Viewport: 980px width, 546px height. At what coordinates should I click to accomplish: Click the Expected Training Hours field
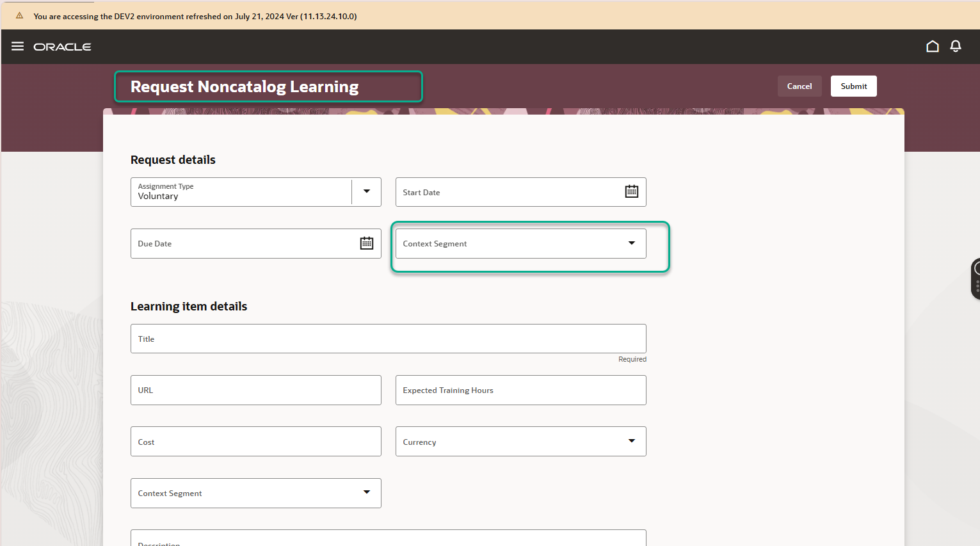(521, 390)
